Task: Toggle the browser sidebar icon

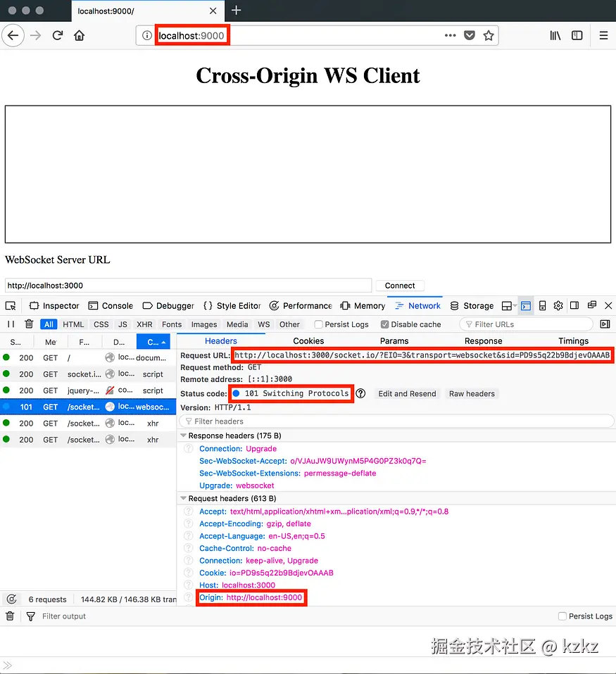Action: (577, 35)
